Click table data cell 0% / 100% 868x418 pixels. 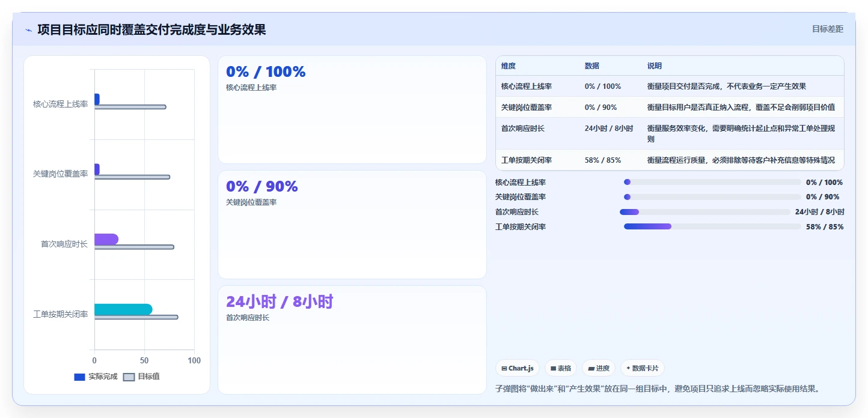pyautogui.click(x=603, y=86)
